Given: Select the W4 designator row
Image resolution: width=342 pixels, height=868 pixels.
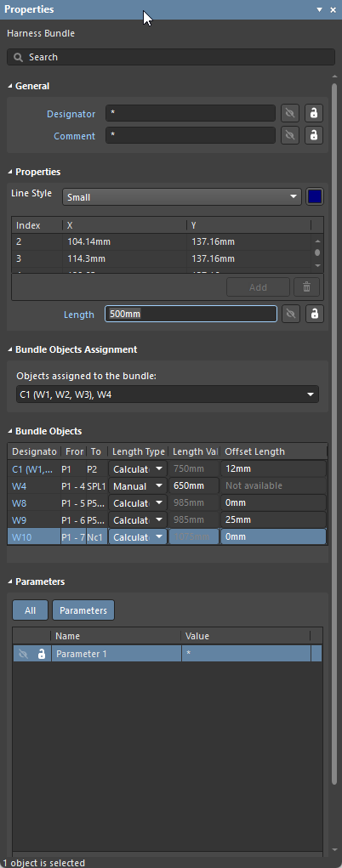Looking at the screenshot, I should (33, 486).
